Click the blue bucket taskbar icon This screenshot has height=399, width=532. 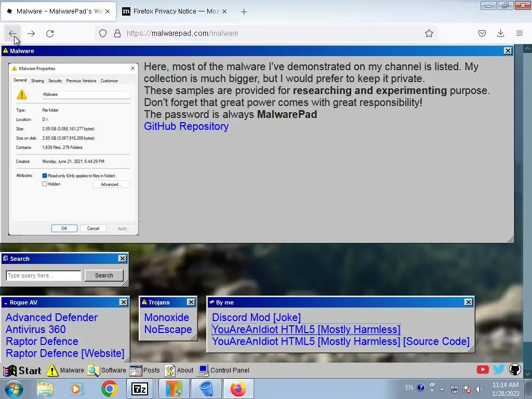pos(206,389)
